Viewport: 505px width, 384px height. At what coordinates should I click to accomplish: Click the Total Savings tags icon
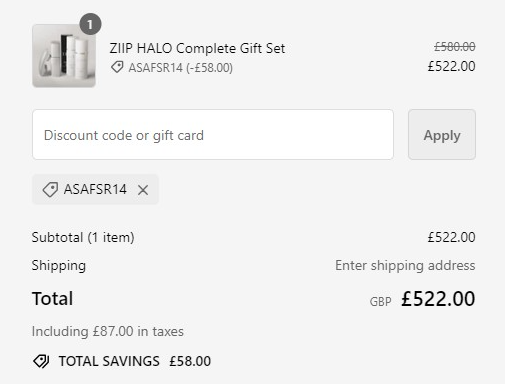[41, 361]
